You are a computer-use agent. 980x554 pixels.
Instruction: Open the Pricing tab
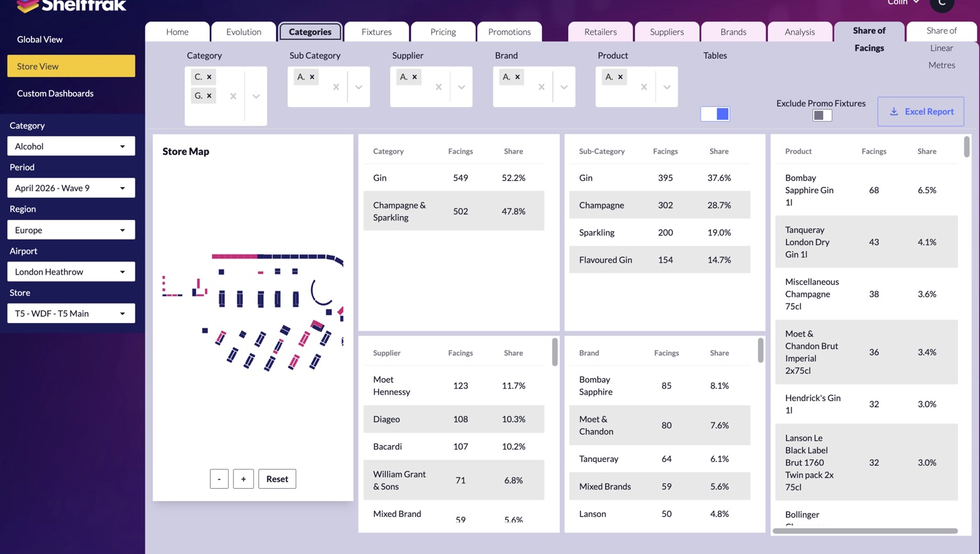(x=443, y=32)
